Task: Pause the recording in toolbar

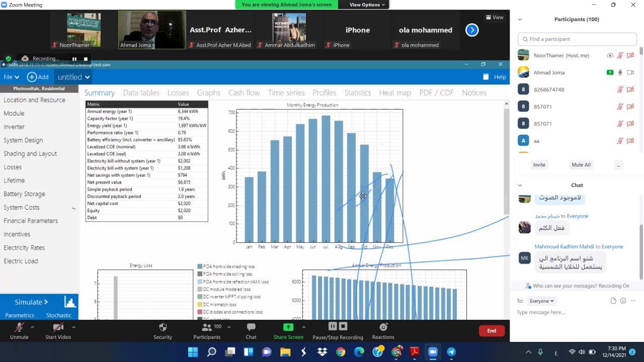Action: (332, 327)
